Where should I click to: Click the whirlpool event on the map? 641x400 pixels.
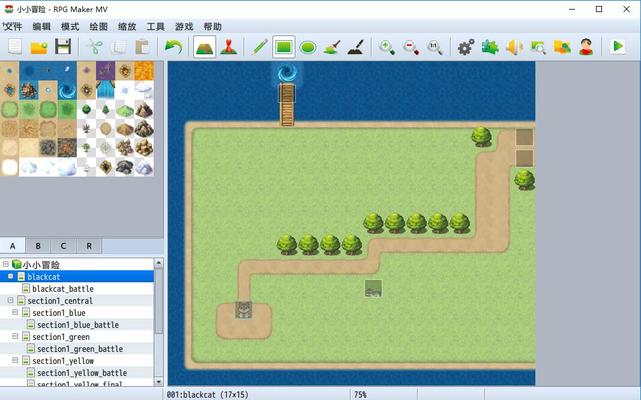(x=287, y=72)
